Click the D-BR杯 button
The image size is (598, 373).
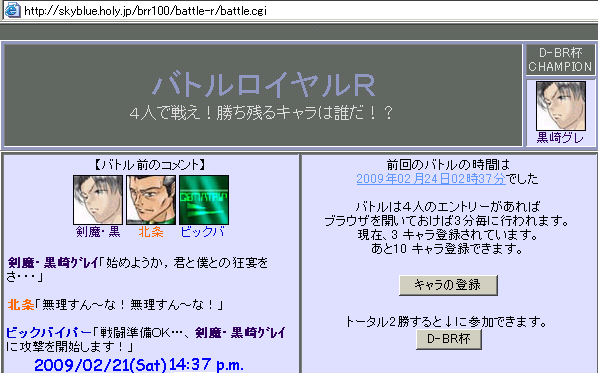[x=448, y=339]
